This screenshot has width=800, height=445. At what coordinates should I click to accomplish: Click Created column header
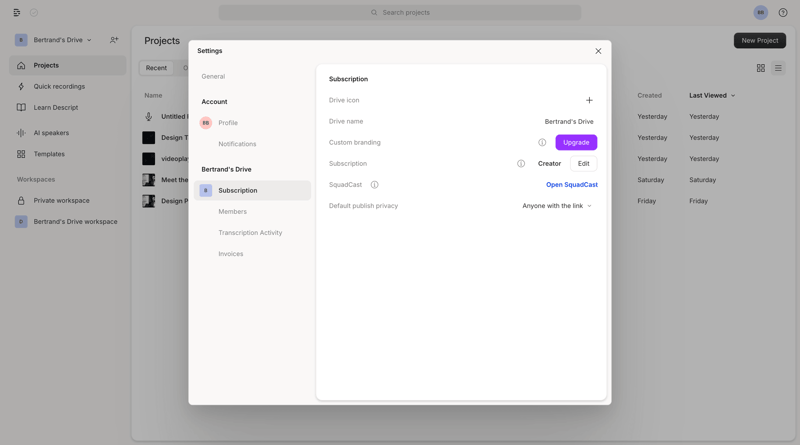(649, 95)
